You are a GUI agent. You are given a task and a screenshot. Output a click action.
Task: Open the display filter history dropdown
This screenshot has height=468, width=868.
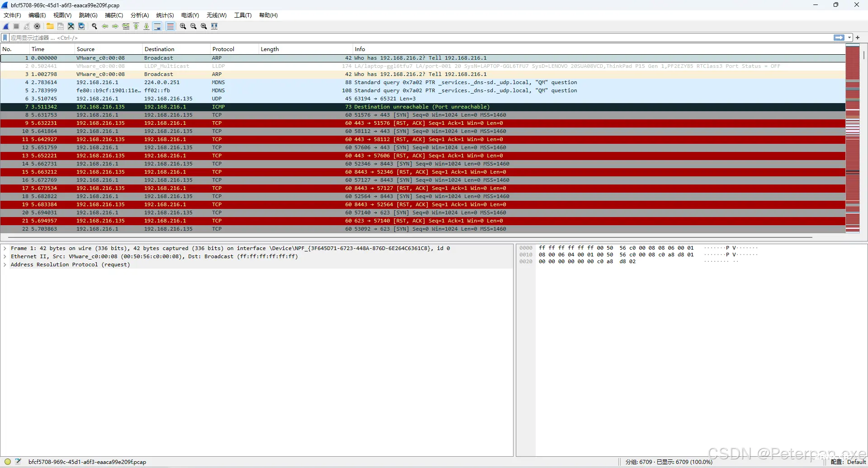pyautogui.click(x=849, y=38)
